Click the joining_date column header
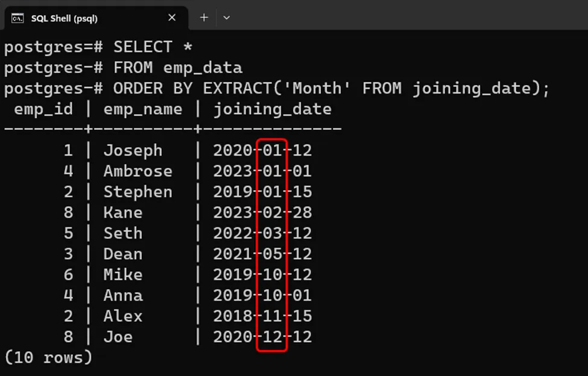This screenshot has width=588, height=376. [272, 109]
